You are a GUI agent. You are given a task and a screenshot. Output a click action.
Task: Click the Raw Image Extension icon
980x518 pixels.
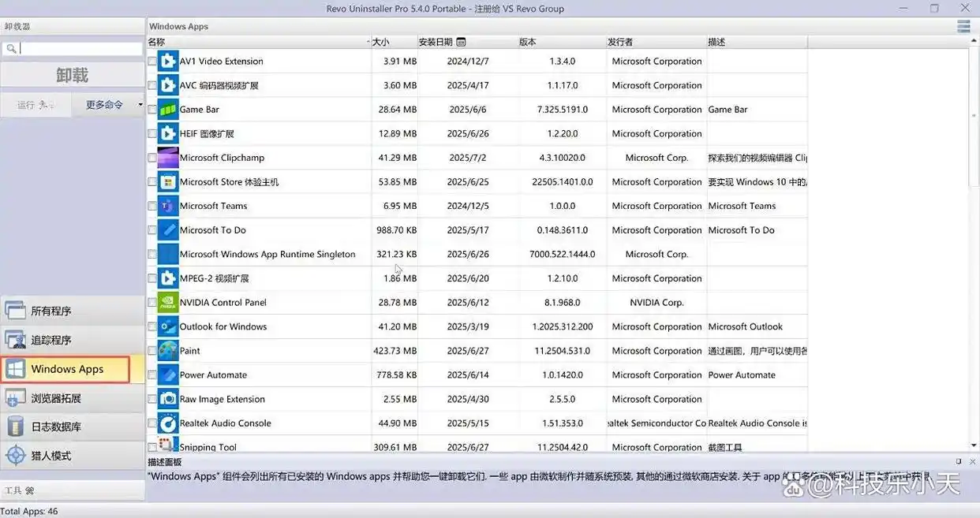click(x=168, y=399)
